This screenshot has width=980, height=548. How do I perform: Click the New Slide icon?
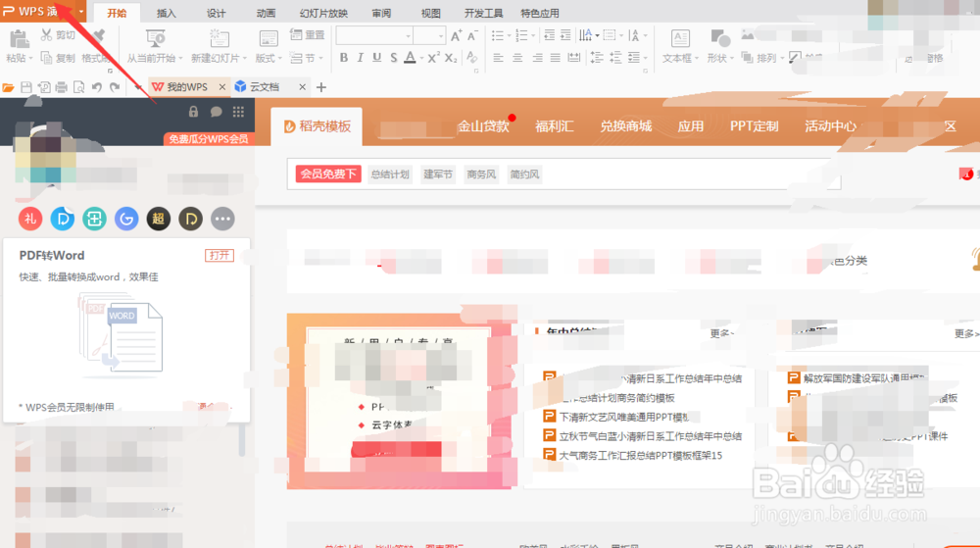[219, 38]
